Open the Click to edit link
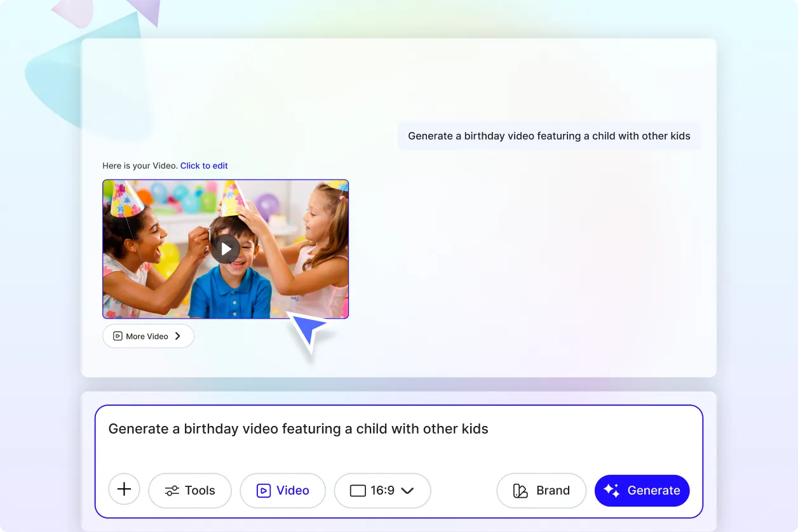Viewport: 798px width, 532px height. (x=203, y=166)
